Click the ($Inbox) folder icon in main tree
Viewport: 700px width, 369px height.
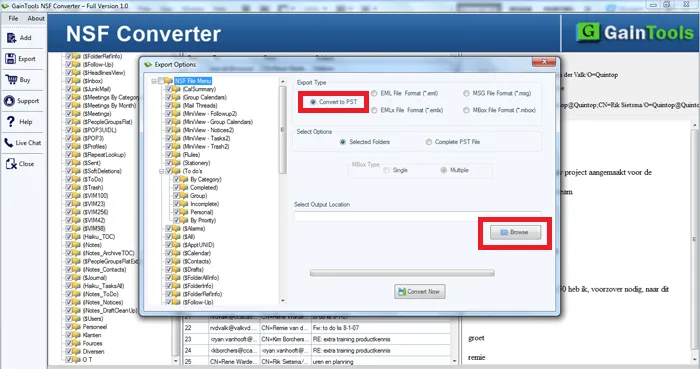coord(76,81)
